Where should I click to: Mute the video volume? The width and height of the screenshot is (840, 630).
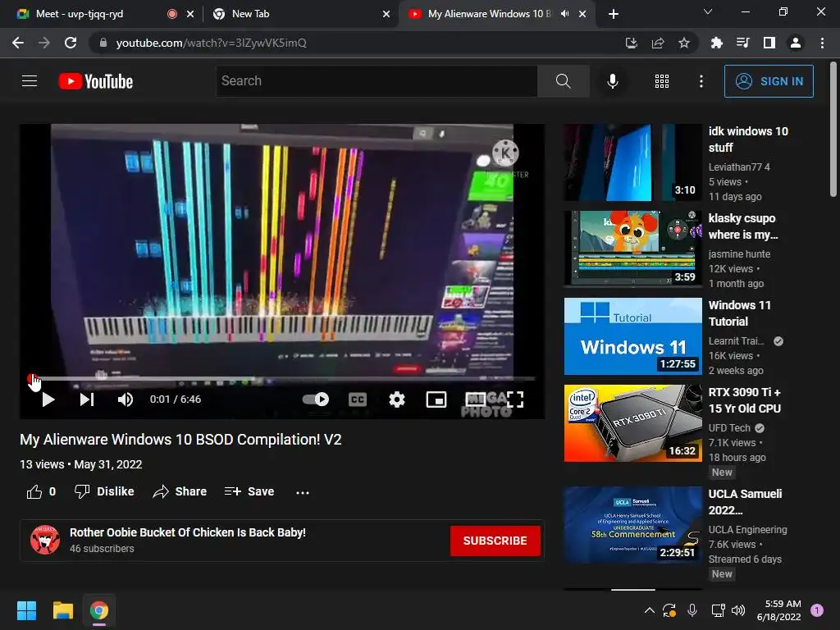click(126, 399)
